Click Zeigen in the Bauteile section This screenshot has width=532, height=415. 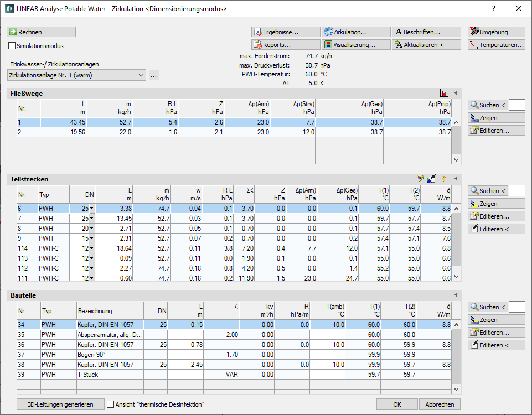[497, 320]
